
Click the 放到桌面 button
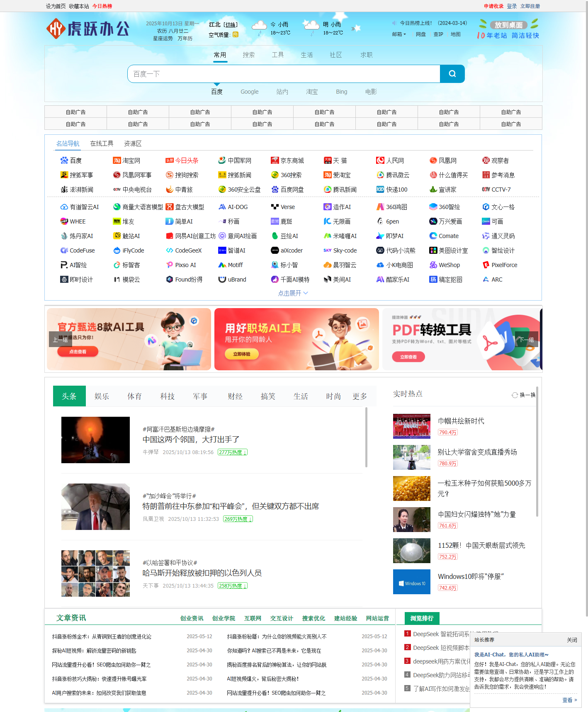click(508, 25)
